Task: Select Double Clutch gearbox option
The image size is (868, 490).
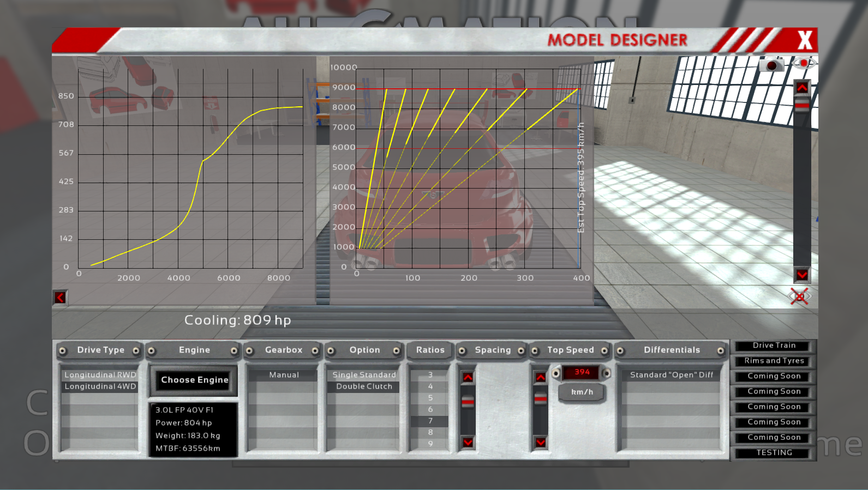Action: pyautogui.click(x=364, y=386)
